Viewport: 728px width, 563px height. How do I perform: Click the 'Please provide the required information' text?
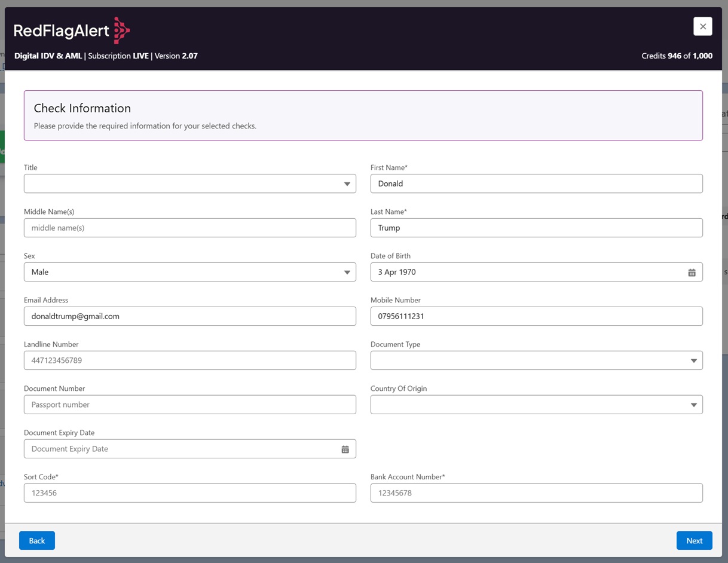145,126
